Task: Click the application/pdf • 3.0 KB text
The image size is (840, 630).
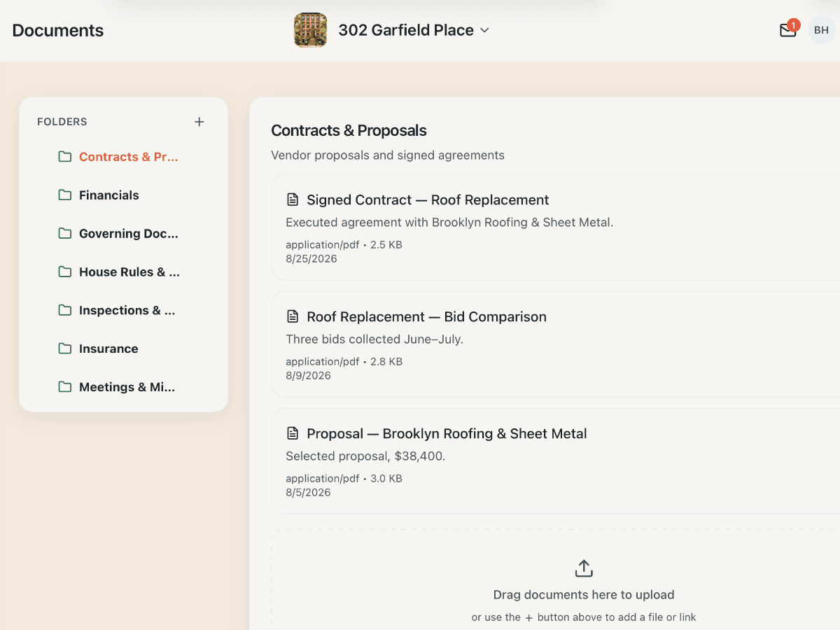Action: point(344,479)
